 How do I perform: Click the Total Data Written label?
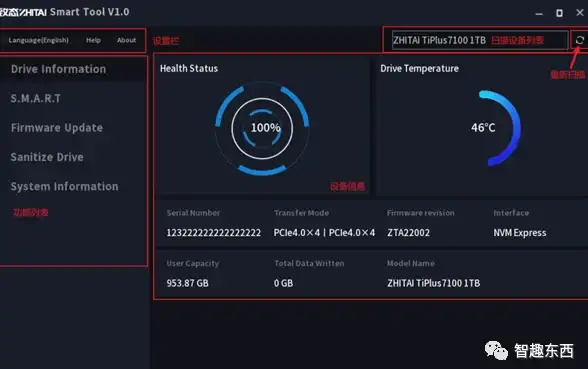coord(309,264)
